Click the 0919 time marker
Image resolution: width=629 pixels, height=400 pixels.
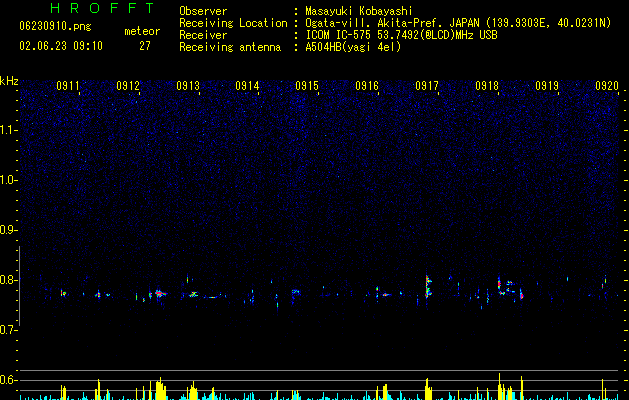(547, 86)
